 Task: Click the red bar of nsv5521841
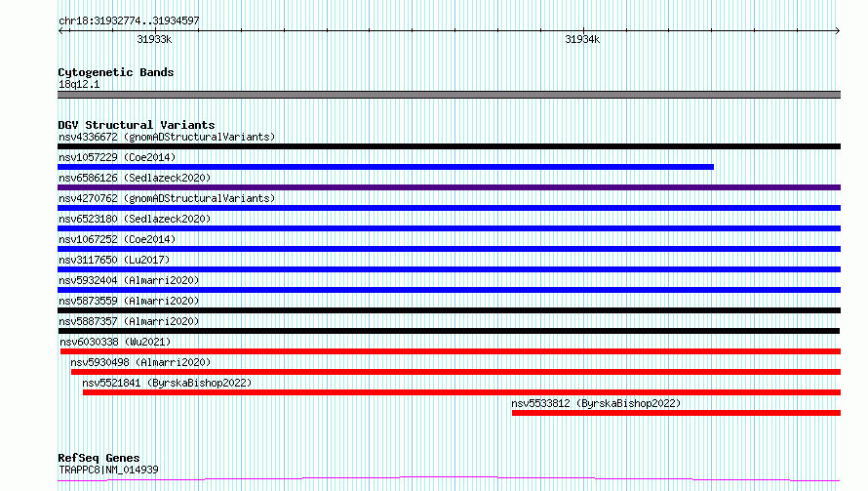coord(461,392)
